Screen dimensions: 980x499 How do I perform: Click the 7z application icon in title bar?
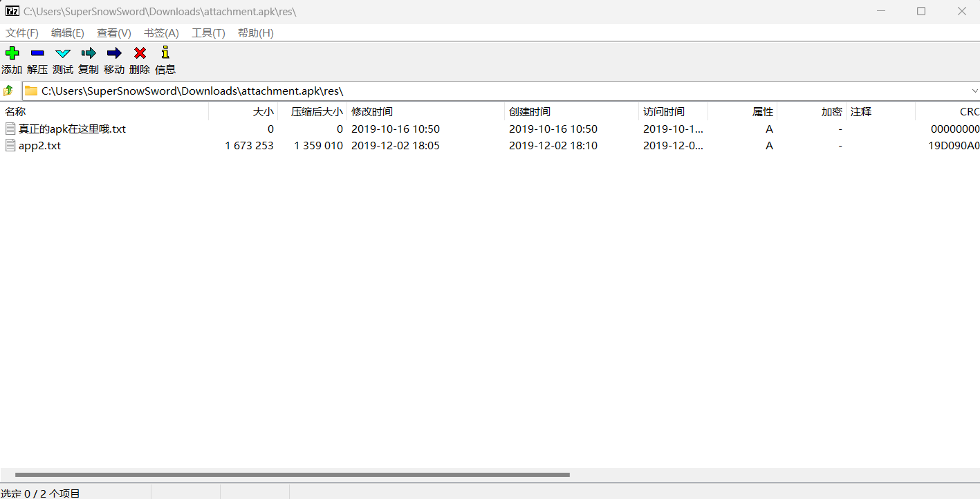point(12,11)
